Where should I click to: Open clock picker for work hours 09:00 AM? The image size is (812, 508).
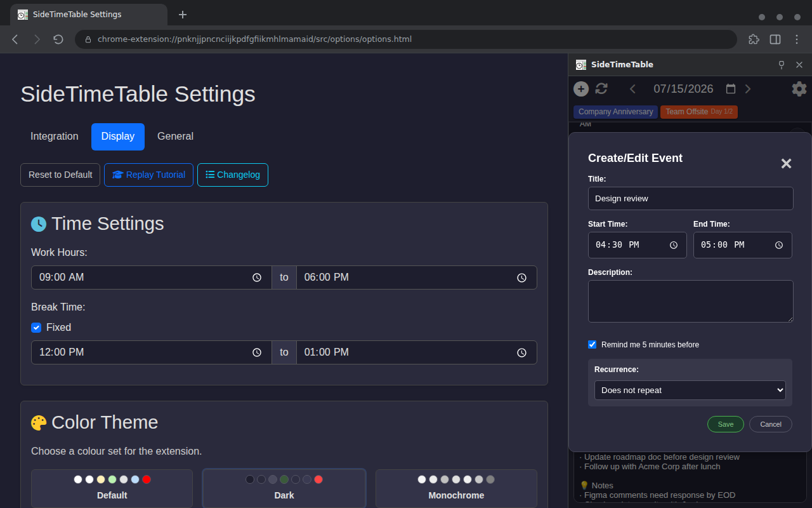coord(257,277)
